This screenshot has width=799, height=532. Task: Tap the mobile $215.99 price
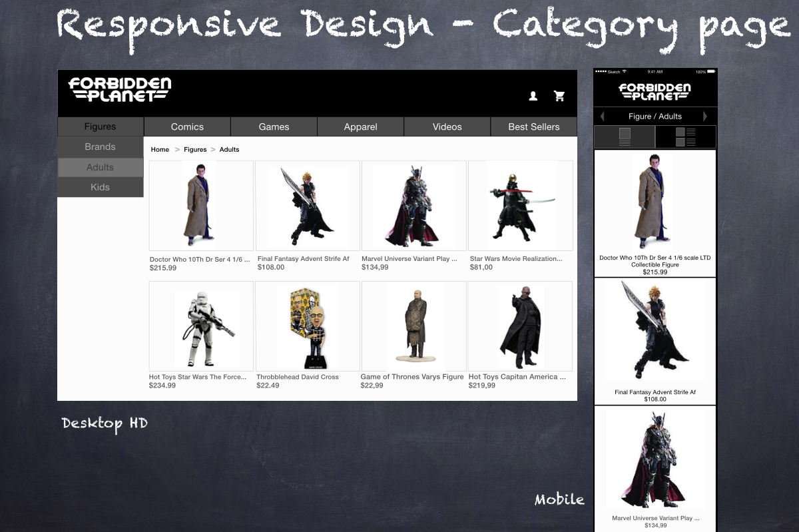pos(655,272)
